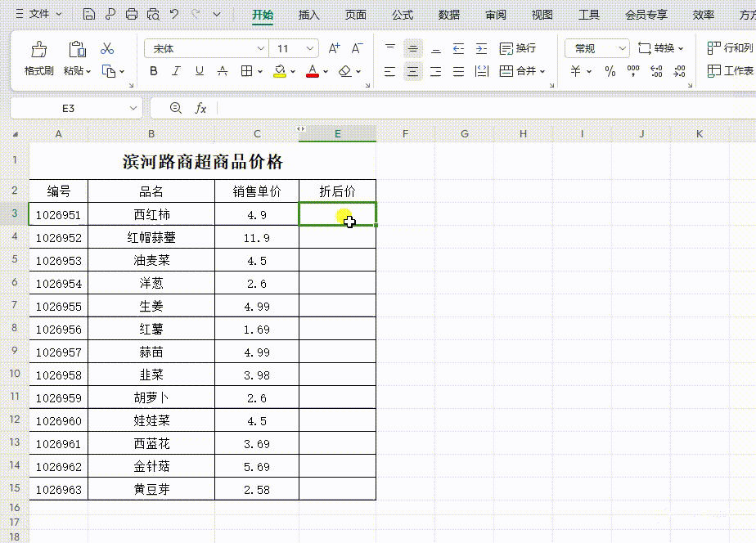This screenshot has width=756, height=543.
Task: Toggle Strikethrough formatting
Action: coord(223,71)
